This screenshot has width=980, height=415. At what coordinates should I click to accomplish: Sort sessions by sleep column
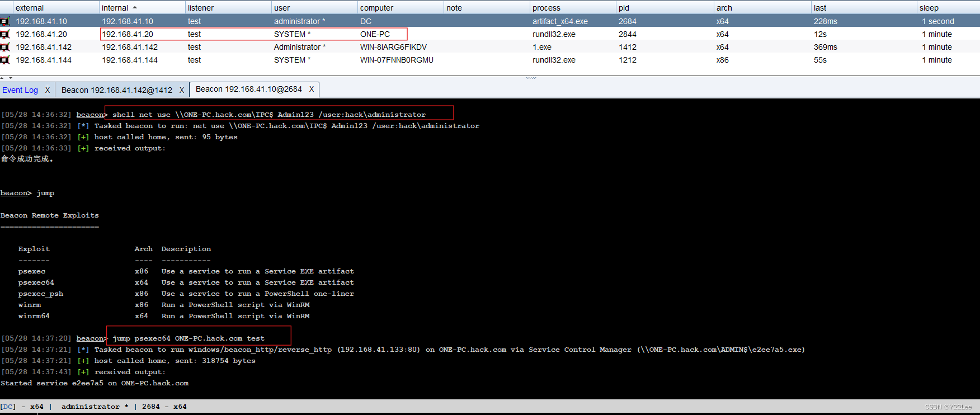(948, 8)
